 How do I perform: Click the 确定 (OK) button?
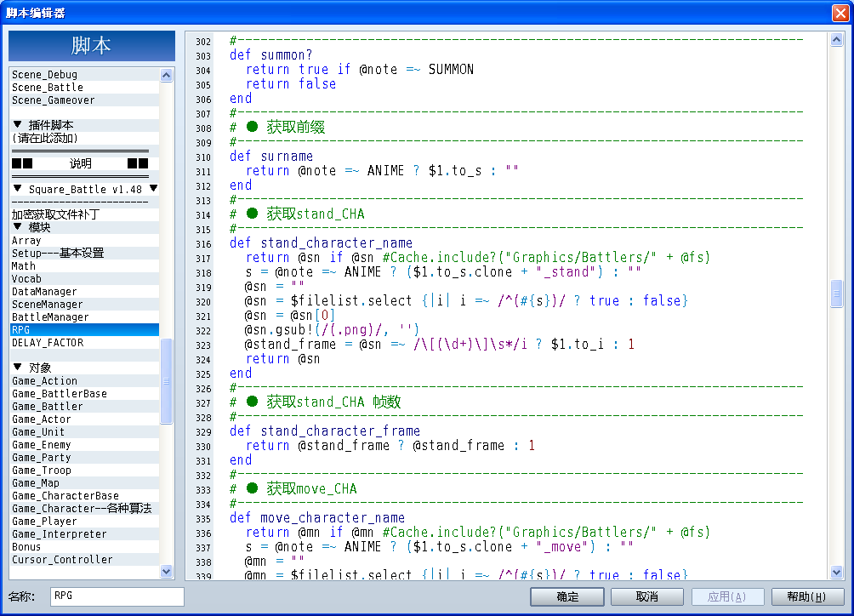(567, 596)
